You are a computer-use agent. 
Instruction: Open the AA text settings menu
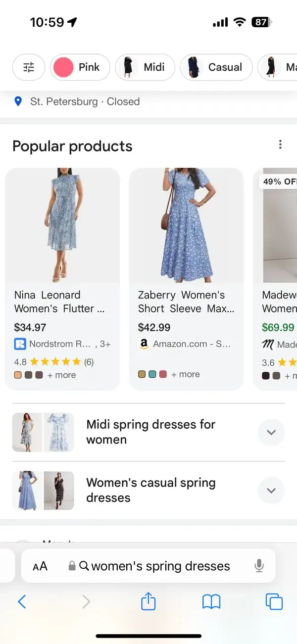[x=40, y=566]
